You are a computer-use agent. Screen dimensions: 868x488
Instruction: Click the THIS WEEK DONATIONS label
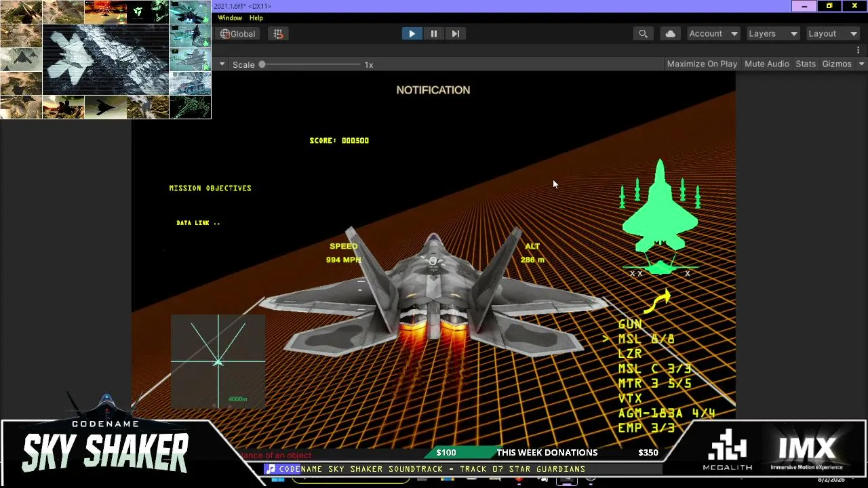[547, 453]
